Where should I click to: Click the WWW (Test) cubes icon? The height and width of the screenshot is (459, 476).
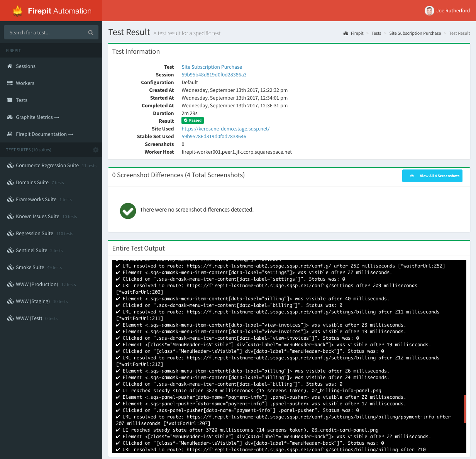coord(10,318)
